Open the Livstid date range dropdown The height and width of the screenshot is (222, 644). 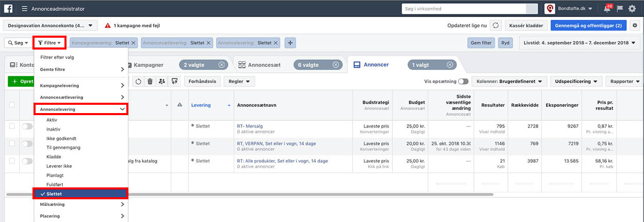[x=581, y=43]
